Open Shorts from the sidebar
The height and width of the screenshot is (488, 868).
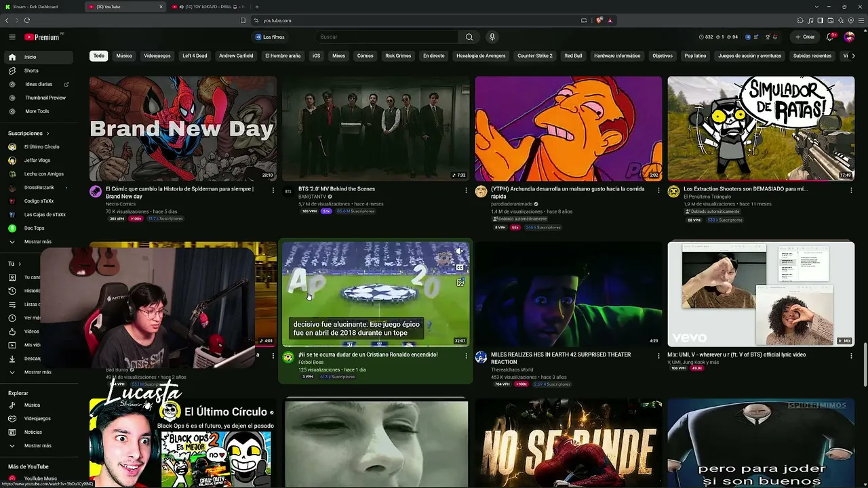click(x=40, y=70)
